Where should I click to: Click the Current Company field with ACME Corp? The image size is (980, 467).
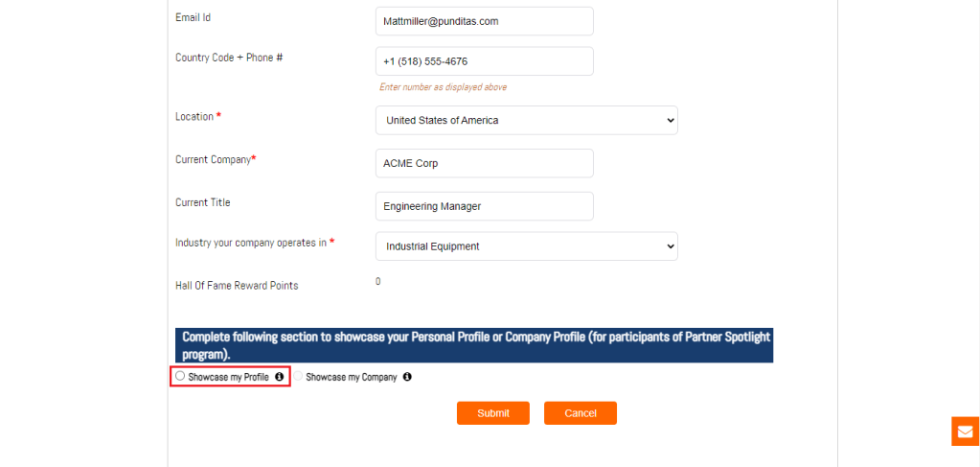pos(484,163)
